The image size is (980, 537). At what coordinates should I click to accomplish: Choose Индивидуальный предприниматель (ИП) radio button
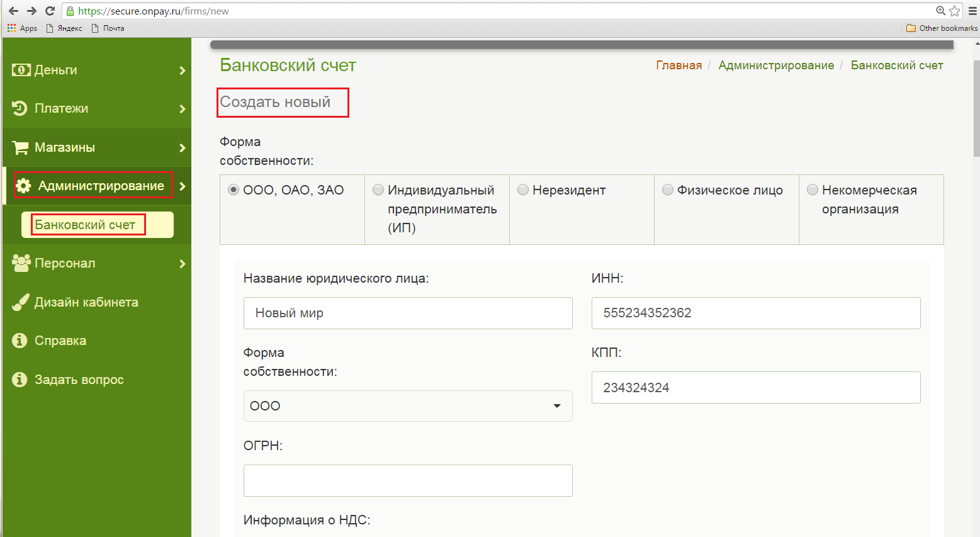(x=378, y=190)
